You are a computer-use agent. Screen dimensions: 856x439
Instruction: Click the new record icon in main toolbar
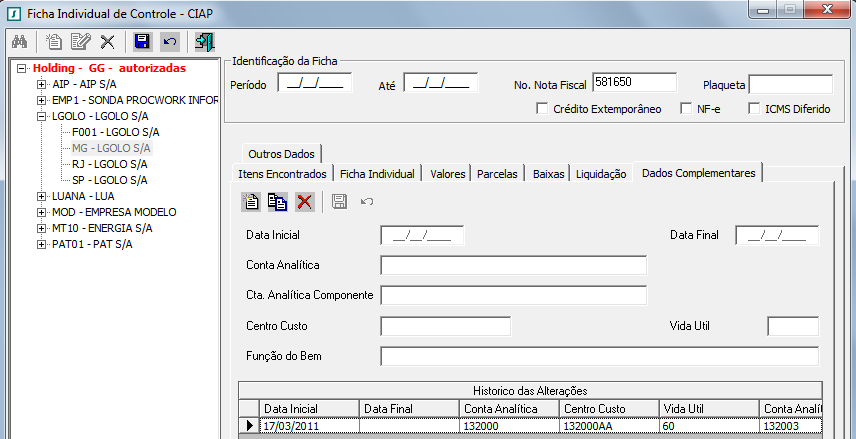pos(55,42)
